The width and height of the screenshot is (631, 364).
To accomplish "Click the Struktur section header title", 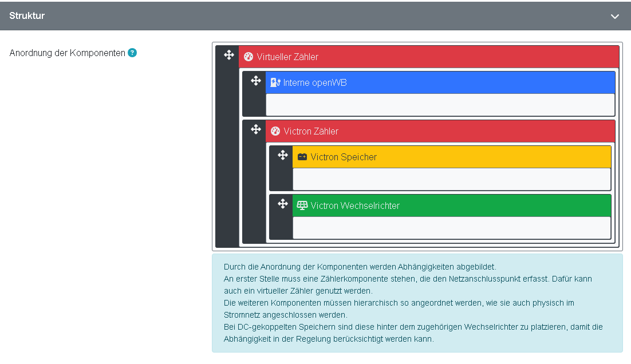I will (27, 15).
